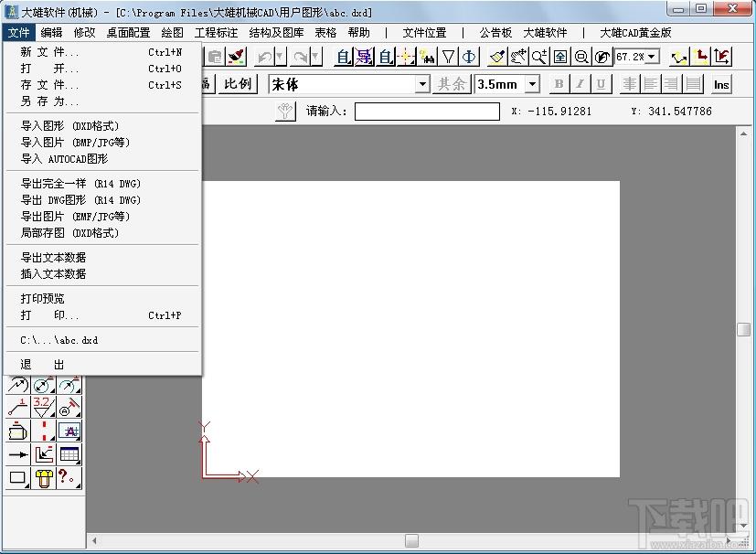Toggle the Ins insert mode button
Screen dimensions: 756x554
[x=721, y=84]
